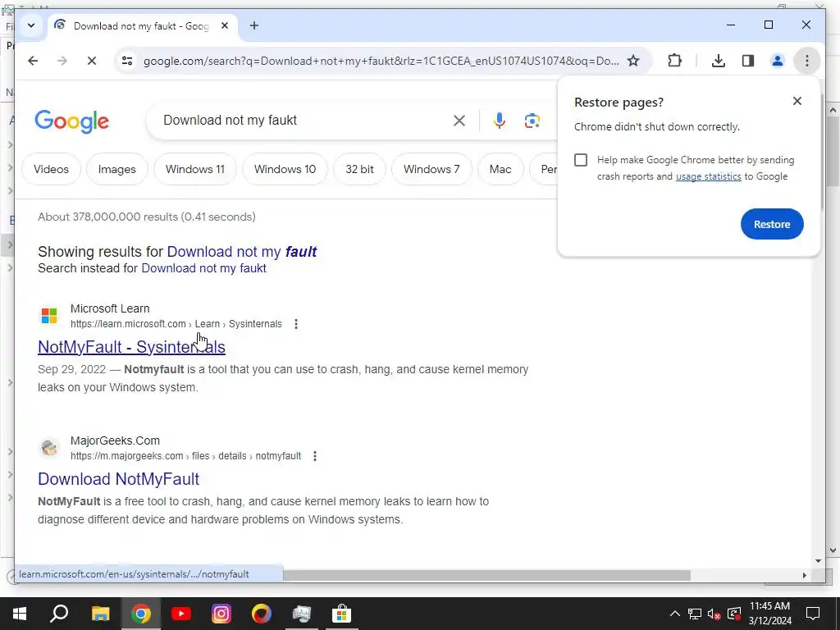840x630 pixels.
Task: Open Instagram taskbar icon
Action: pyautogui.click(x=221, y=614)
